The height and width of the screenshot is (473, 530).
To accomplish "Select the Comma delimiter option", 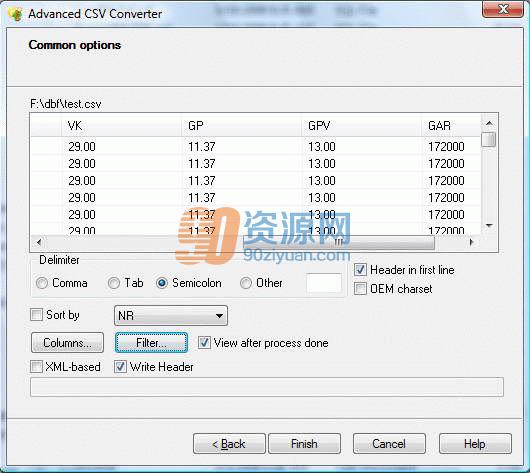I will (42, 283).
